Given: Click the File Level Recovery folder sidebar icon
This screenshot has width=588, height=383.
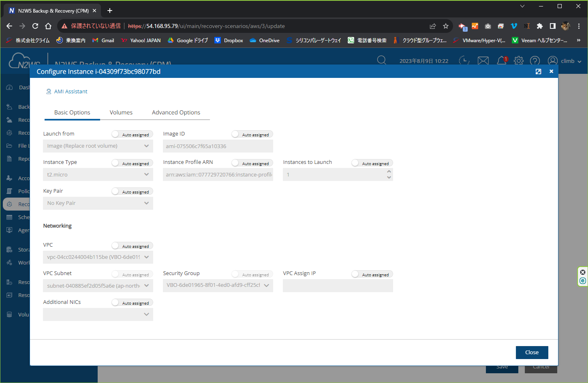Looking at the screenshot, I should pos(9,146).
